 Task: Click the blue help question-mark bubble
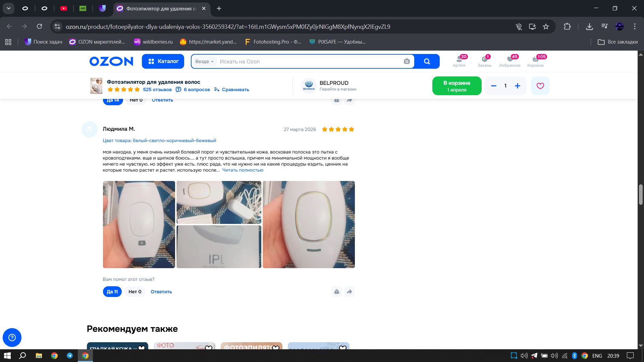(12, 337)
